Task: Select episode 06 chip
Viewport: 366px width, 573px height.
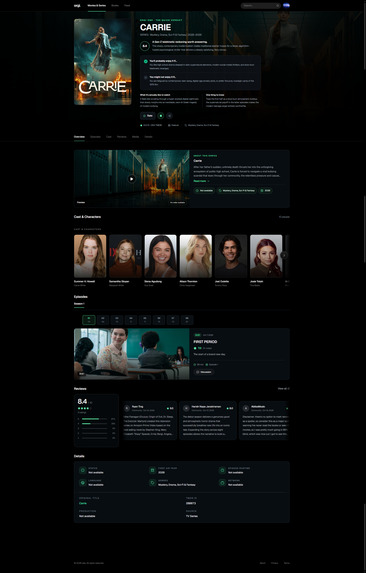Action: pos(159,320)
